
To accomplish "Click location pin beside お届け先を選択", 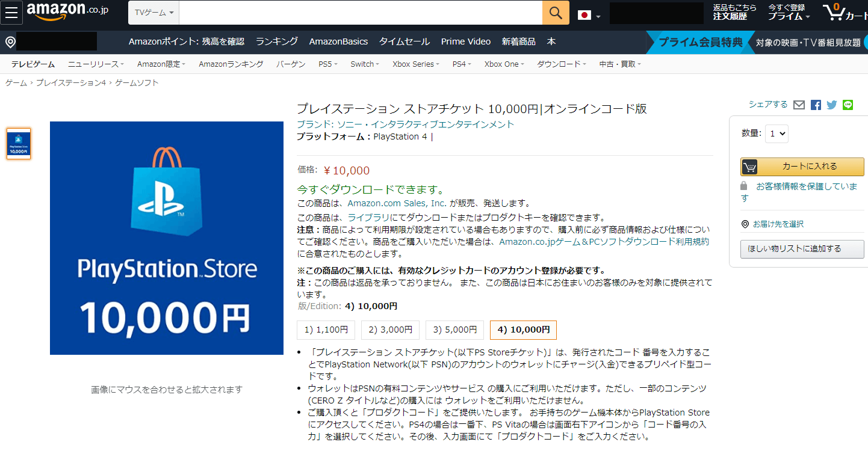I will tap(745, 224).
